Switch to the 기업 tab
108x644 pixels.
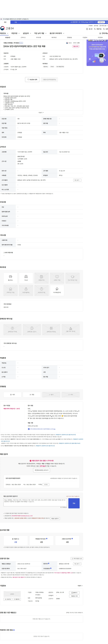point(15,22)
